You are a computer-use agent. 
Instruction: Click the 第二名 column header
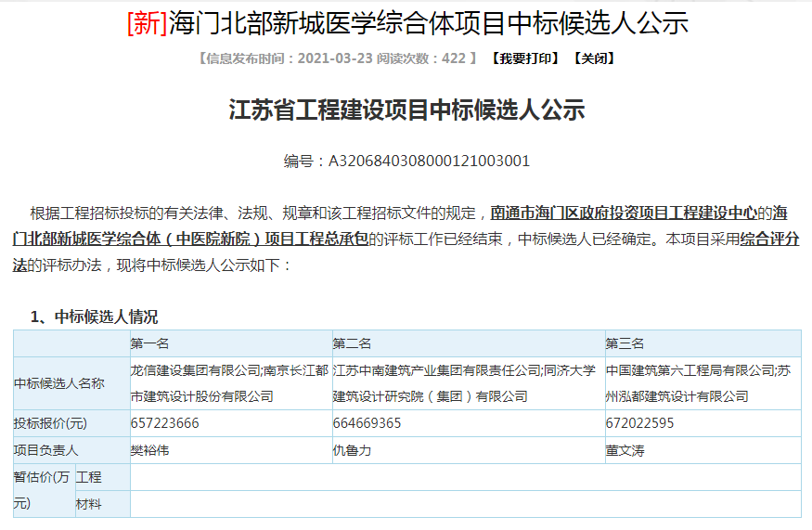click(469, 343)
